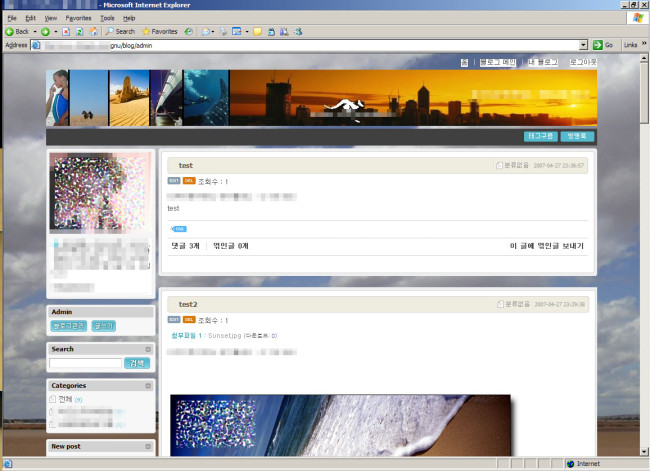The image size is (650, 471).
Task: Go back using the Back button
Action: tap(17, 32)
